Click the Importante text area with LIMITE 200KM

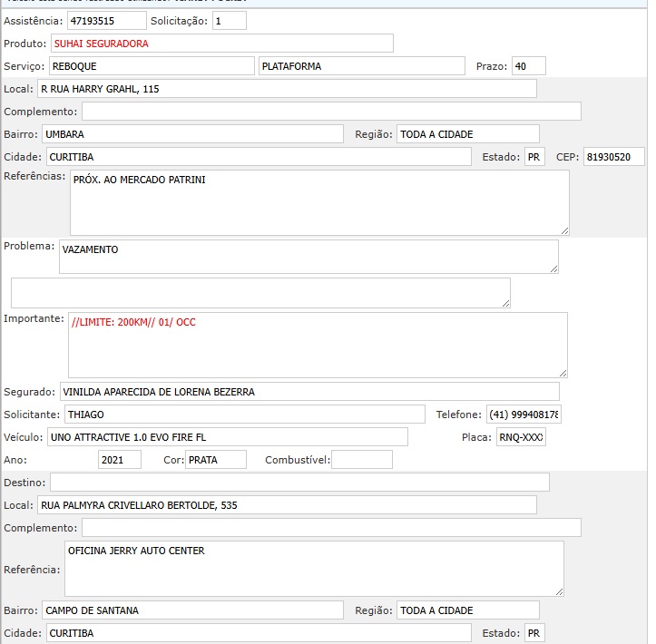click(317, 345)
